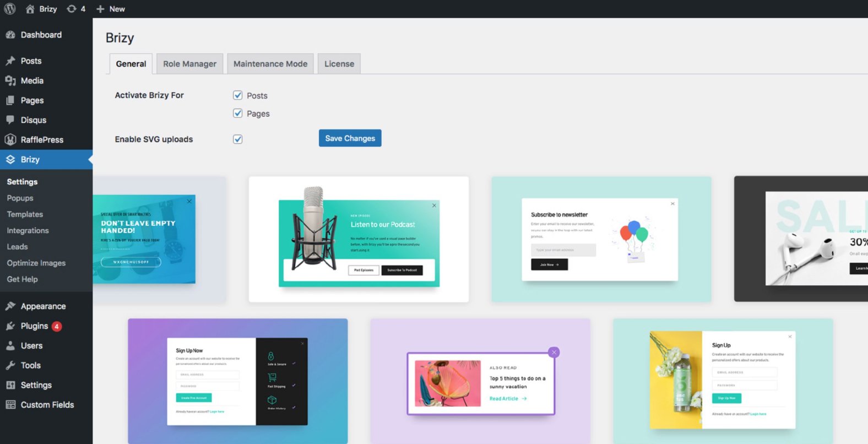This screenshot has width=868, height=444.
Task: Go to the License tab
Action: point(339,64)
